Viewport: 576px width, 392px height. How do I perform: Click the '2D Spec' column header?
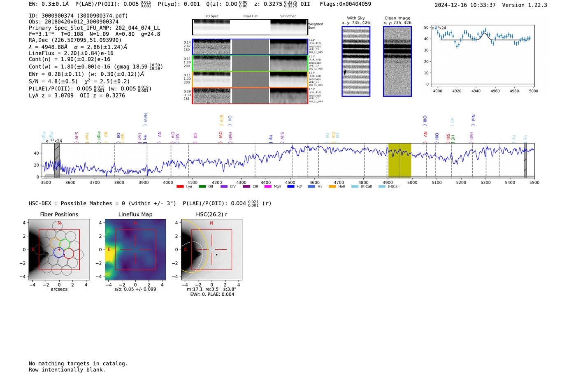(212, 16)
